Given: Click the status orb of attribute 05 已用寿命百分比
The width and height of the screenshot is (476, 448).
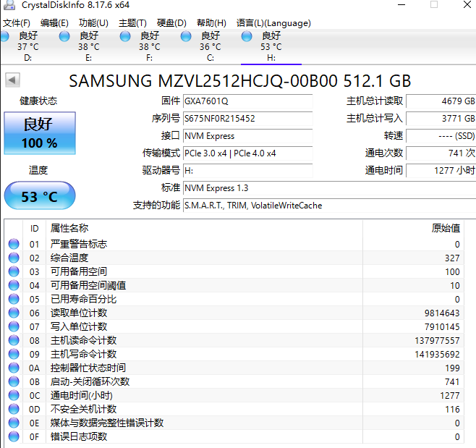Looking at the screenshot, I should point(14,299).
